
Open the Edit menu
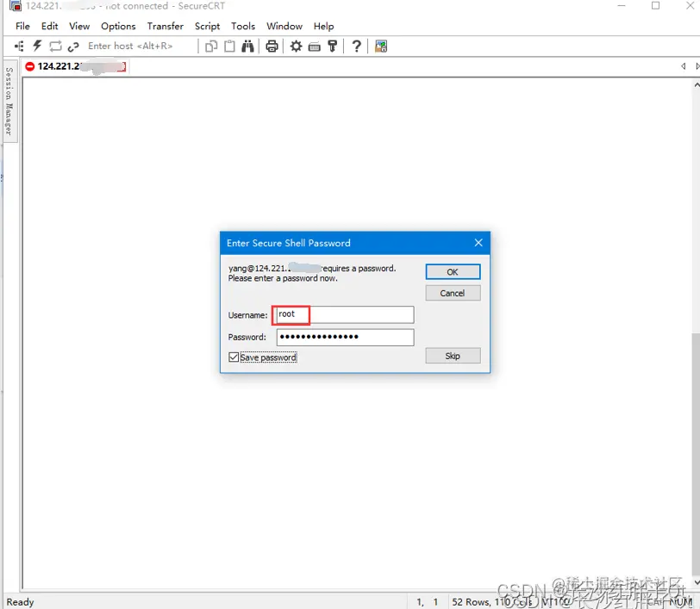pos(49,27)
